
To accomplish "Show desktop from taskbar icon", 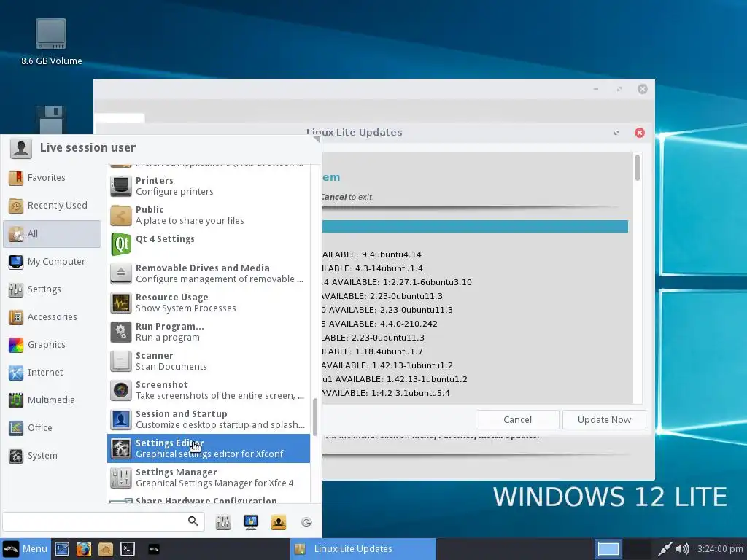I will click(62, 549).
